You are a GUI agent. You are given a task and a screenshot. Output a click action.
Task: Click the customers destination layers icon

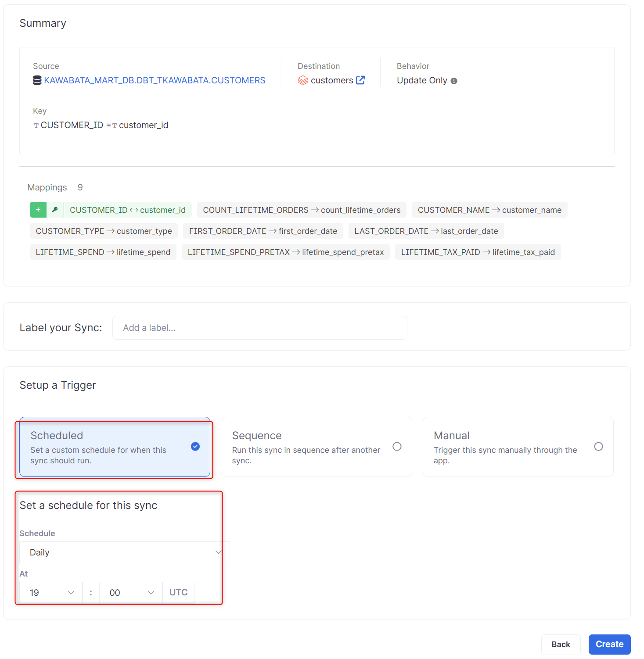pos(303,80)
